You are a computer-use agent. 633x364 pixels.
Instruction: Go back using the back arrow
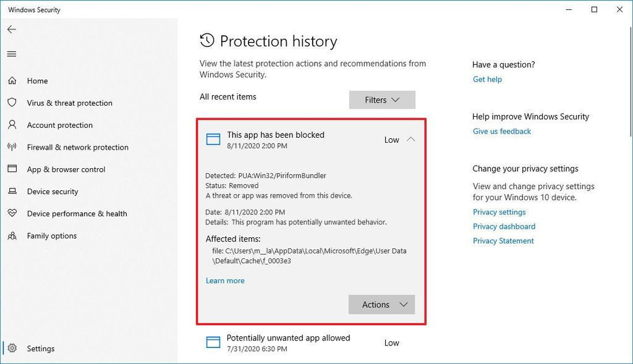[x=11, y=29]
